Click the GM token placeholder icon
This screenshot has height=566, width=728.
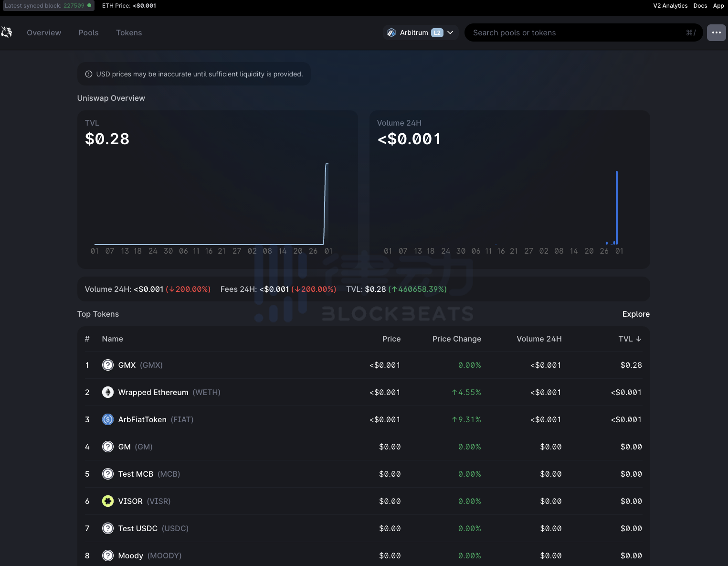click(x=108, y=447)
